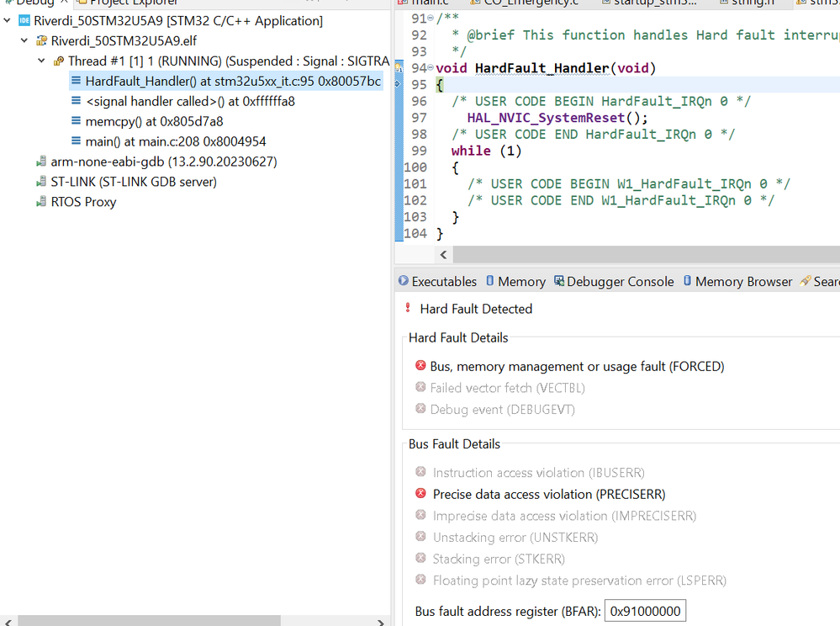This screenshot has height=626, width=840.
Task: Click the DEBUGEVT fault status indicator
Action: click(x=420, y=408)
